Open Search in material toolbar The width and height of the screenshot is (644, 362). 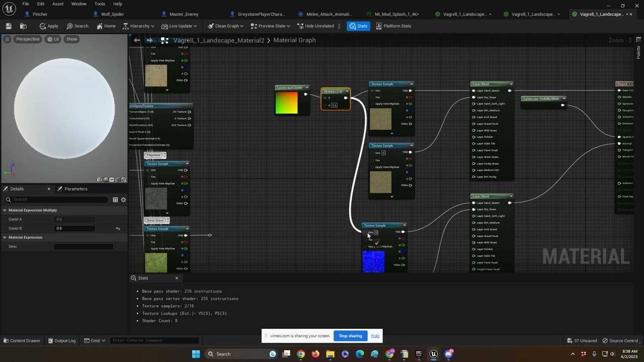coord(77,26)
